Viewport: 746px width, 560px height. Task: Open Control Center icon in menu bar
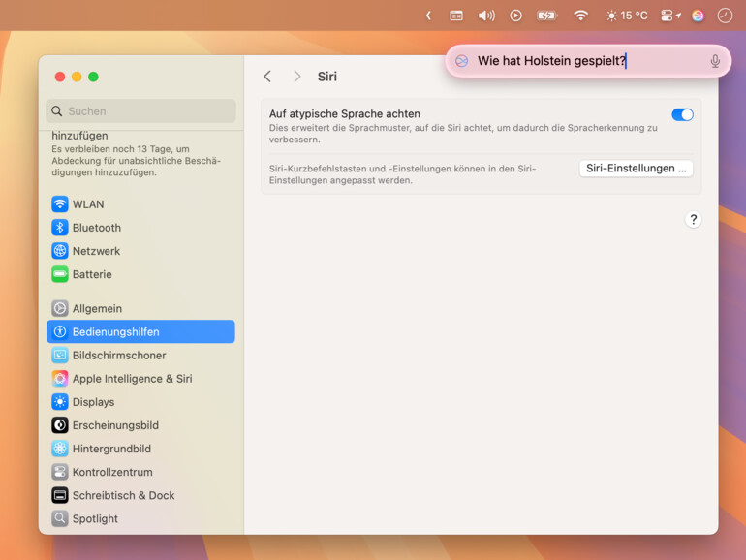(x=669, y=16)
